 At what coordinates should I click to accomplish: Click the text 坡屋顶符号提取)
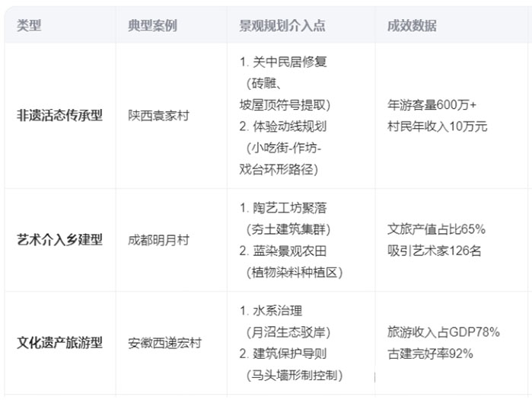point(285,105)
